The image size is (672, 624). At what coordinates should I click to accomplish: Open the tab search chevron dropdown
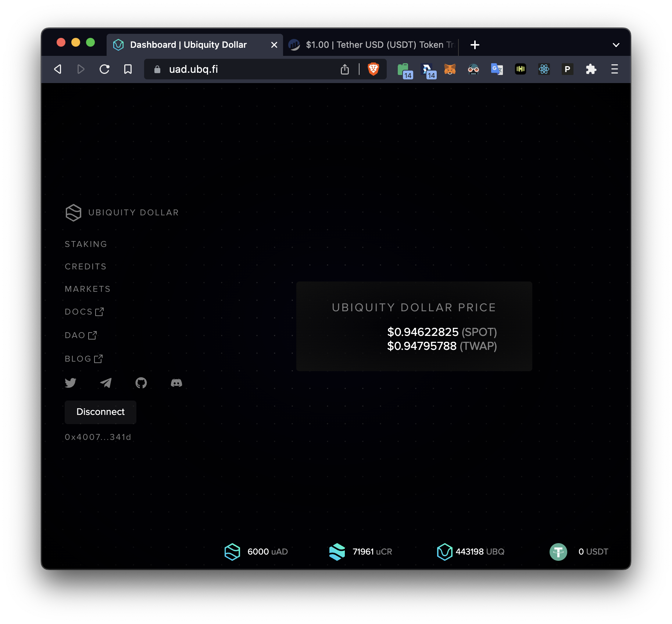point(615,44)
